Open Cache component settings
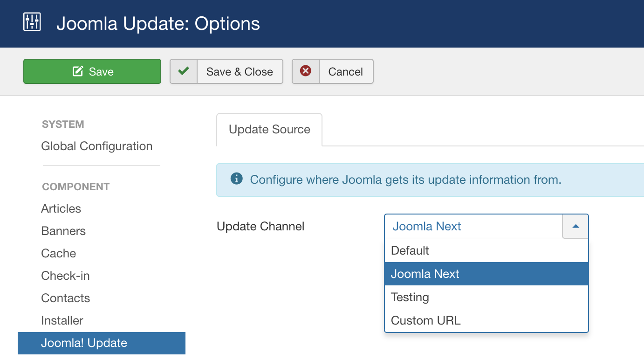The width and height of the screenshot is (644, 360). click(59, 253)
